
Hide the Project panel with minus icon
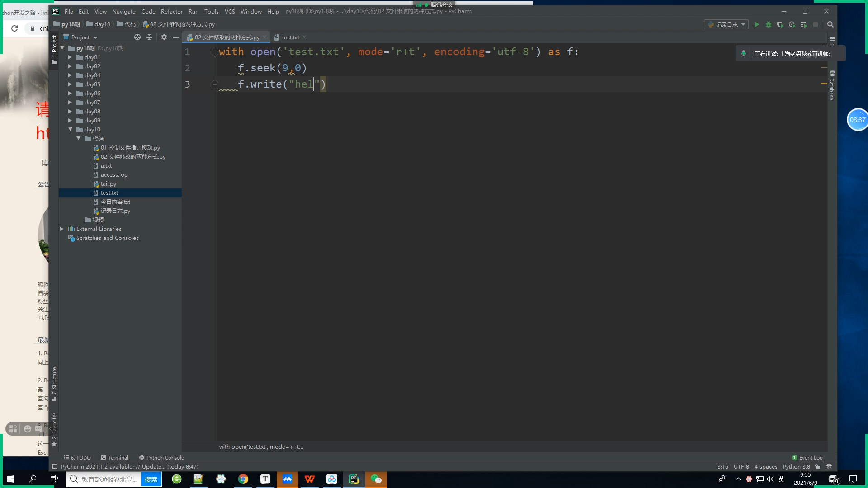tap(176, 37)
